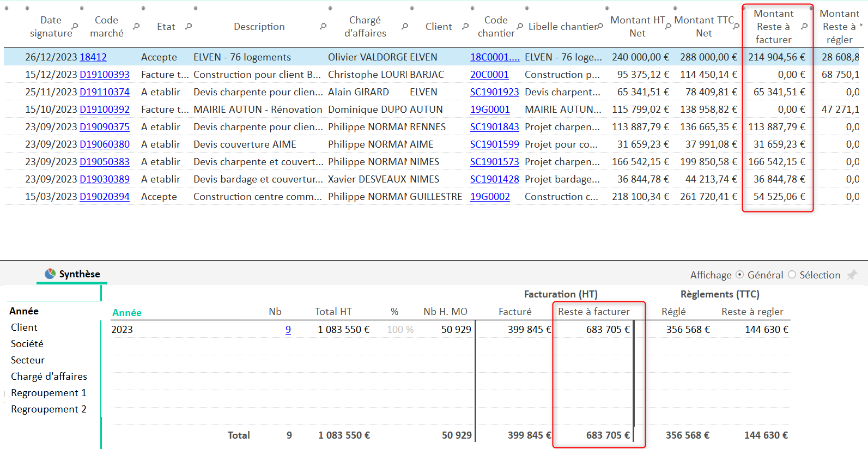Click the Nb count link 9 for 2023
The image size is (868, 449).
pyautogui.click(x=288, y=330)
